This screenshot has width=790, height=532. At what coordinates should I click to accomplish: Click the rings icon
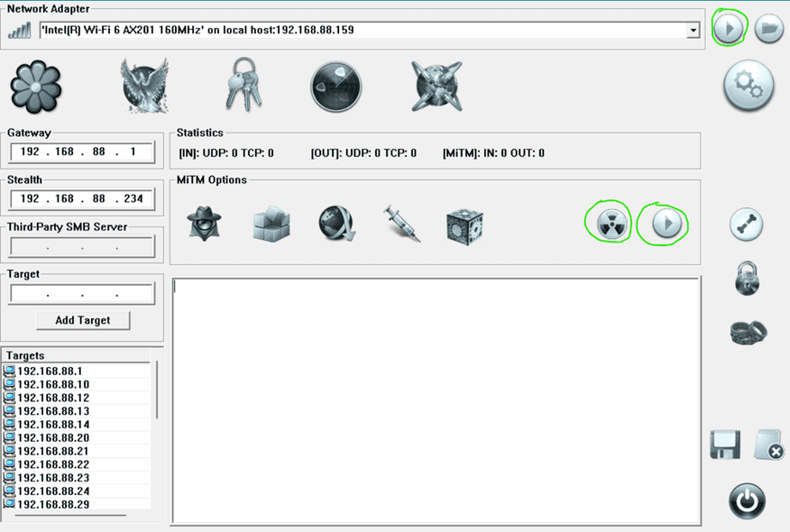pos(749,333)
